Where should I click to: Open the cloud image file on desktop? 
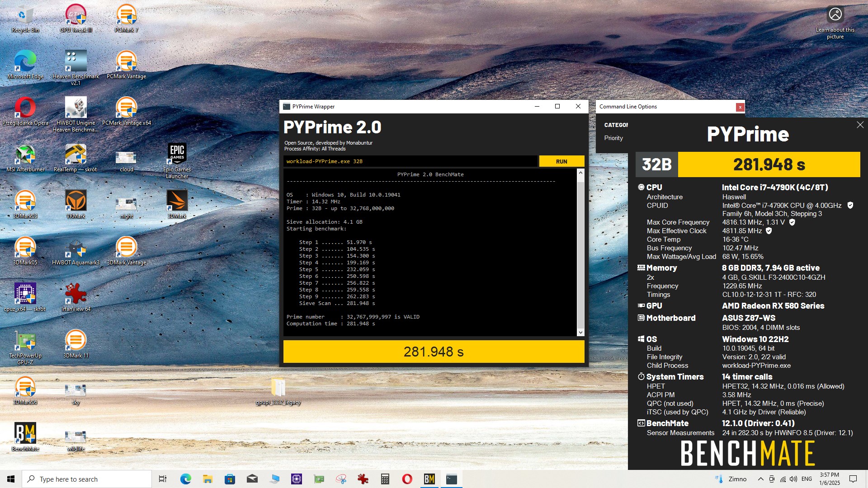click(127, 161)
